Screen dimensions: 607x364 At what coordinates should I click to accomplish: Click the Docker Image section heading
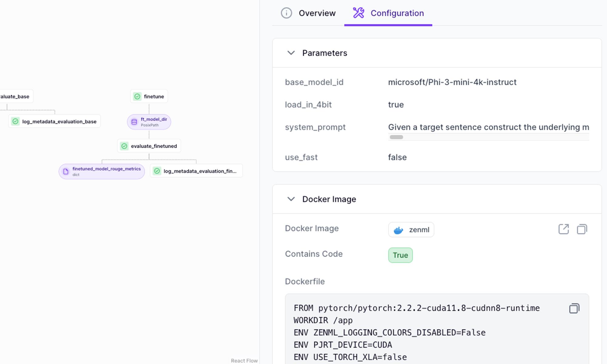pos(329,199)
